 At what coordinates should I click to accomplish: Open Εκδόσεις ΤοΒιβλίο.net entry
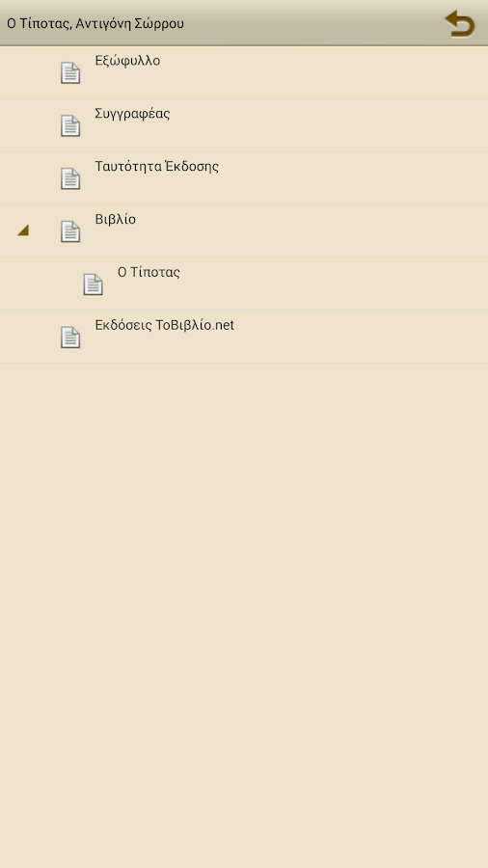click(164, 325)
